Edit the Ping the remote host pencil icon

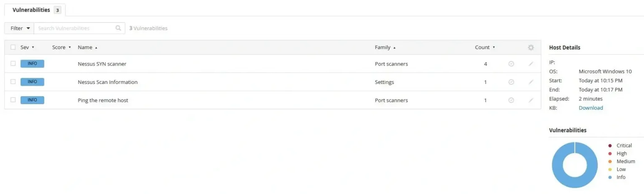(531, 100)
